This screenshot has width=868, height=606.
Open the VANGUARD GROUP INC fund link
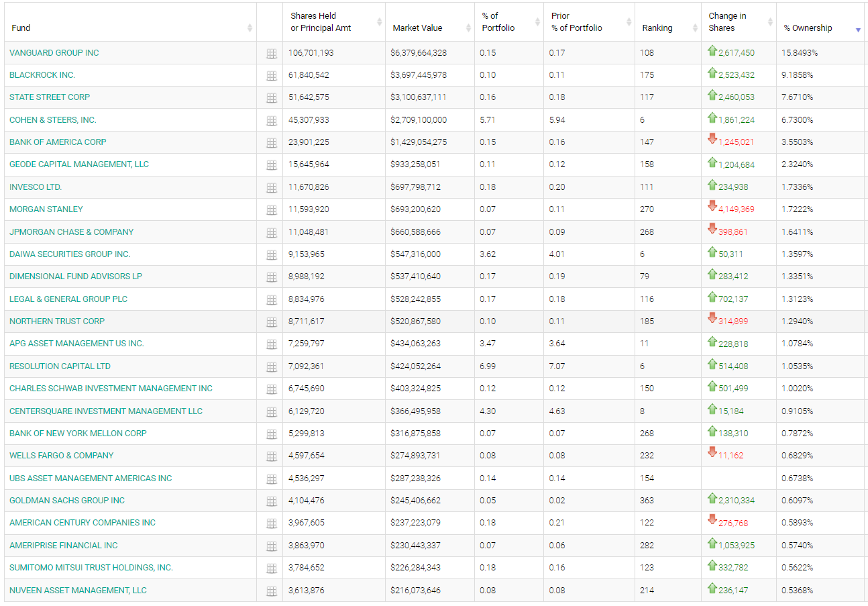(x=54, y=53)
